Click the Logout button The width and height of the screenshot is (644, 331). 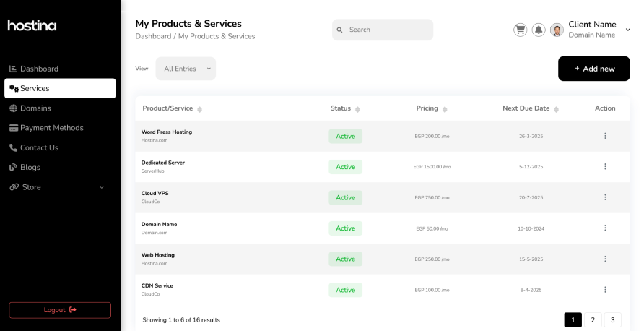(60, 310)
